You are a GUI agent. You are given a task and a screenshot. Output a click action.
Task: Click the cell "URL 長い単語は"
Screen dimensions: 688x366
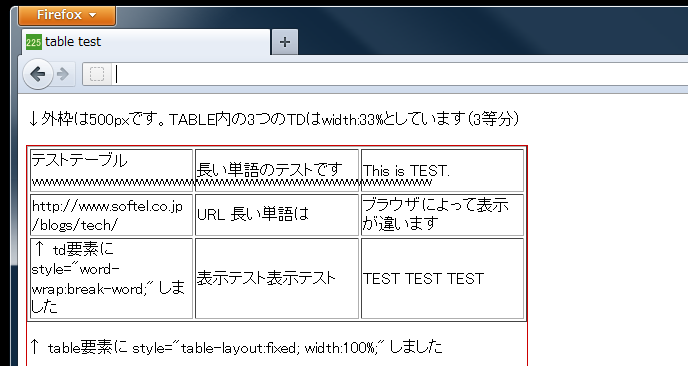click(x=277, y=215)
